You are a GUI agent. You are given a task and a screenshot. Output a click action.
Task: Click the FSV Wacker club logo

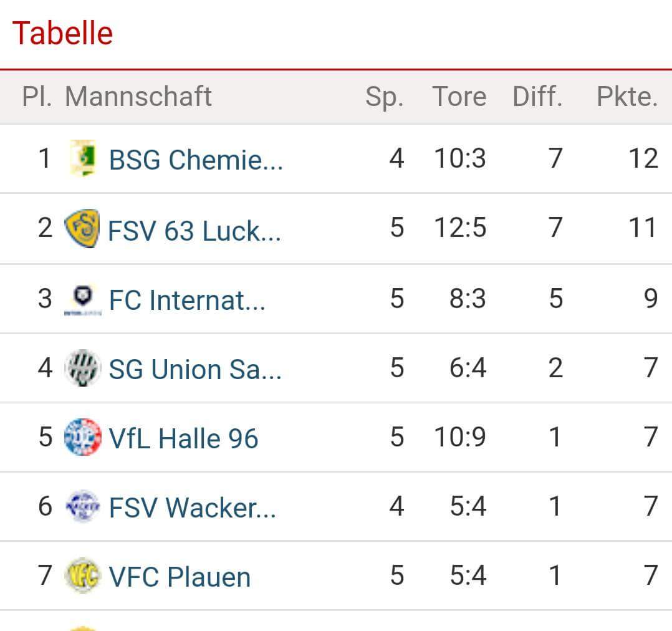point(82,506)
